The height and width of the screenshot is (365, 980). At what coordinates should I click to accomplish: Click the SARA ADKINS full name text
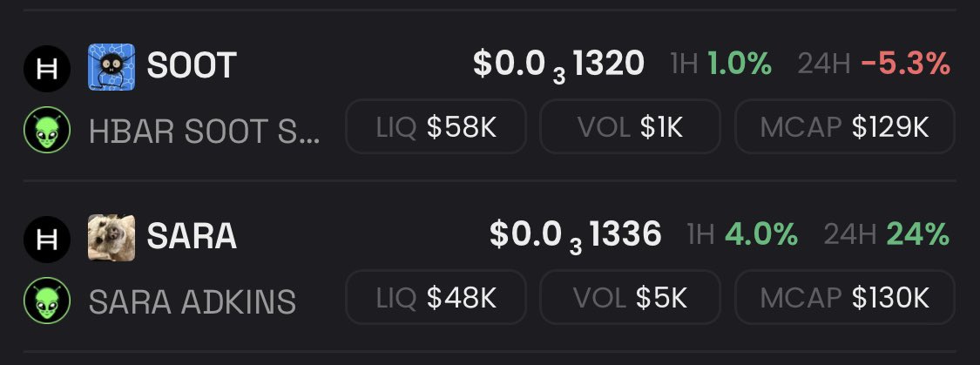(192, 302)
